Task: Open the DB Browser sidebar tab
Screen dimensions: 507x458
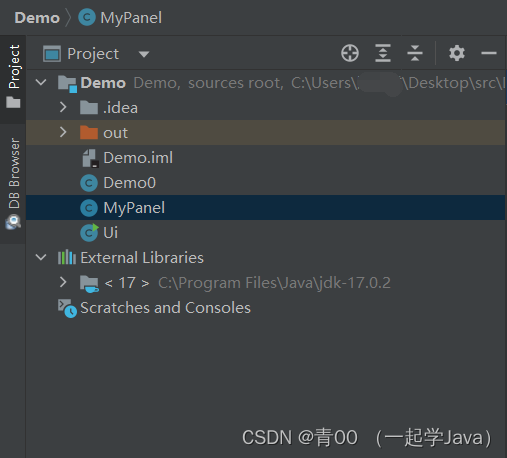Action: 13,184
